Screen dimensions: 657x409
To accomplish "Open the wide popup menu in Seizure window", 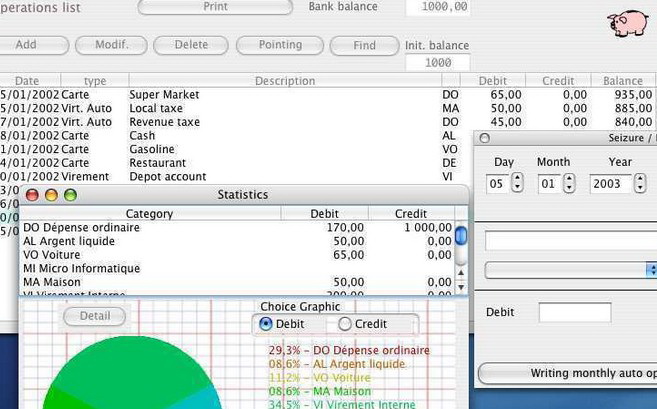I will pyautogui.click(x=571, y=270).
